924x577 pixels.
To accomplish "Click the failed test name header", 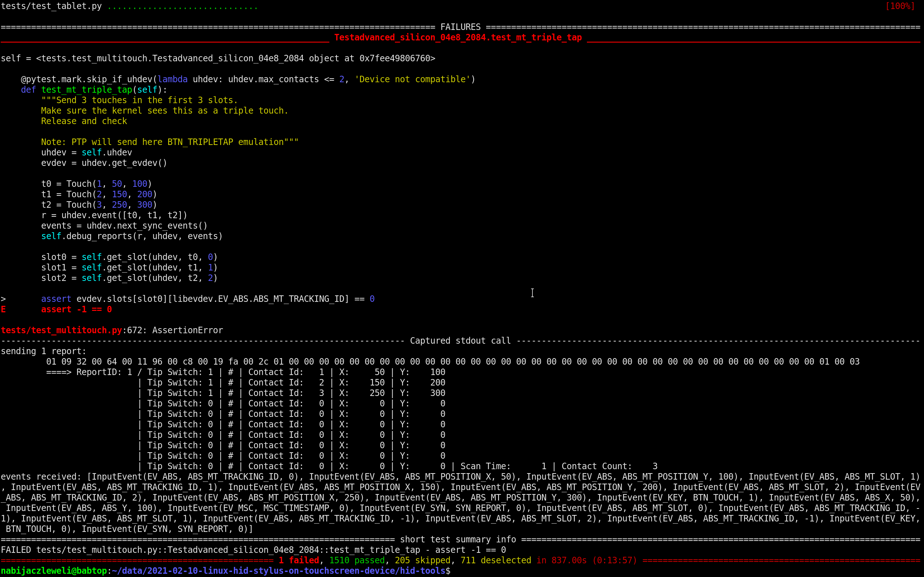I will (x=457, y=38).
